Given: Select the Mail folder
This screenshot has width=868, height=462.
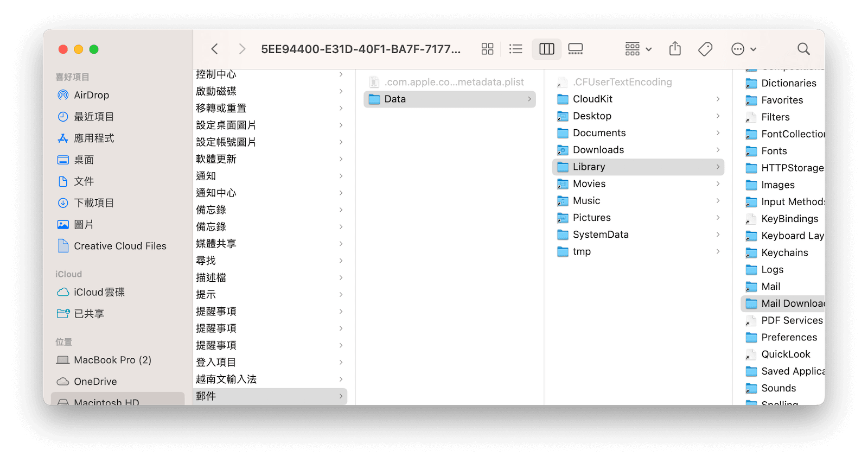Looking at the screenshot, I should tap(783, 286).
